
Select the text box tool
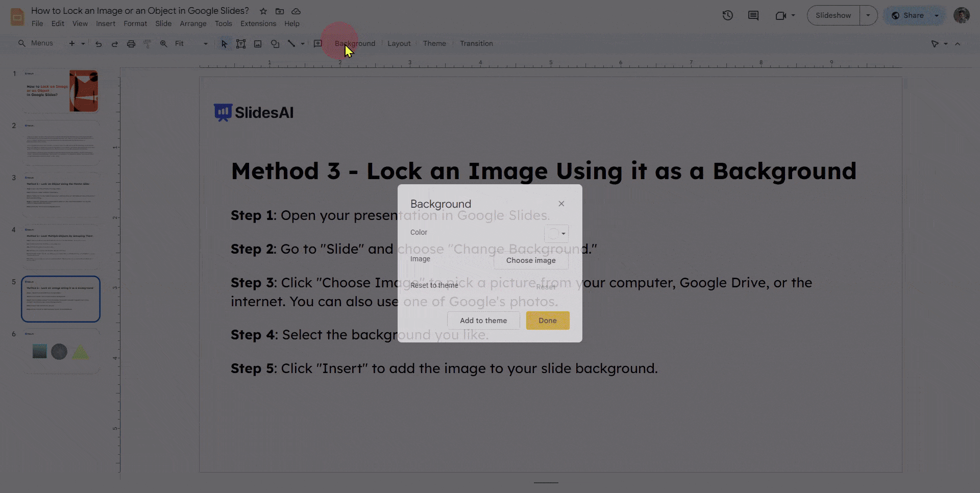coord(241,44)
